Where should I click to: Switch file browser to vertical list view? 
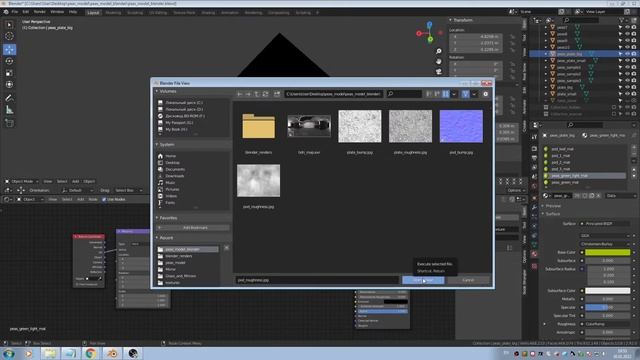(x=429, y=94)
